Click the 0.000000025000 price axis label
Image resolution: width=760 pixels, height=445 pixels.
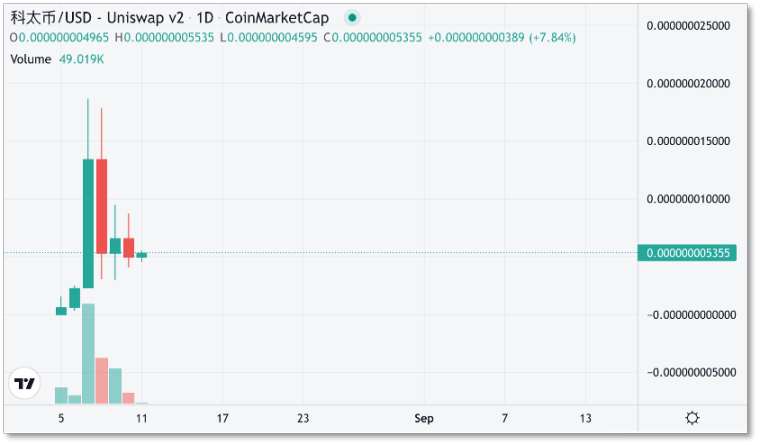688,26
